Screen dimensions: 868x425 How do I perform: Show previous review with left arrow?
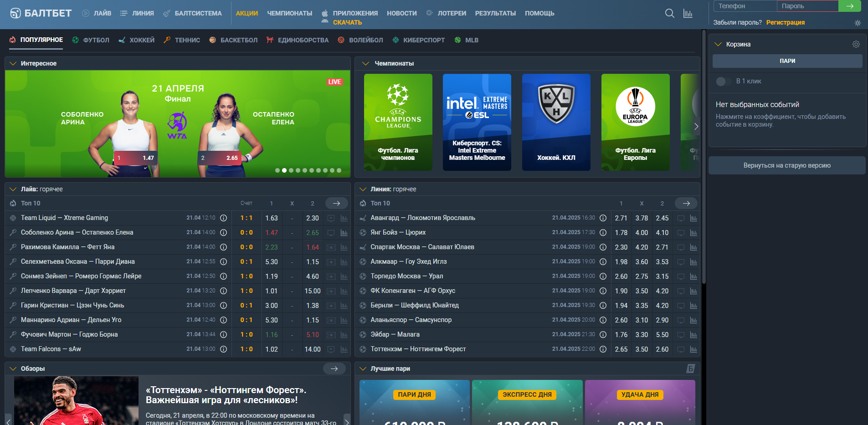click(x=8, y=421)
